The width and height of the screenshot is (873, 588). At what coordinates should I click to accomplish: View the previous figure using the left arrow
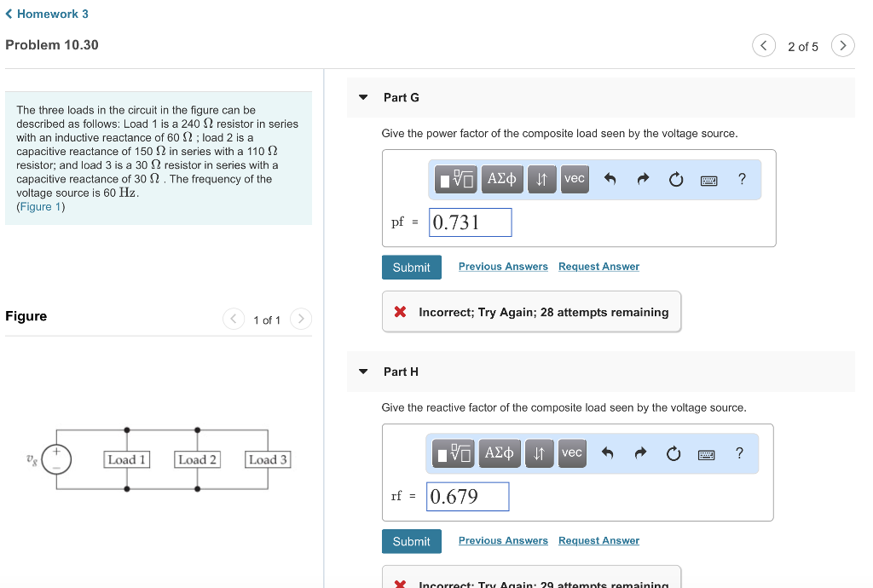tap(234, 319)
